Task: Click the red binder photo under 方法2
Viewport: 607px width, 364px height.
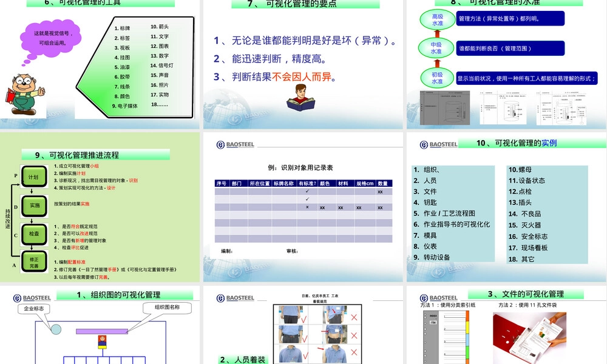Action: pyautogui.click(x=529, y=338)
